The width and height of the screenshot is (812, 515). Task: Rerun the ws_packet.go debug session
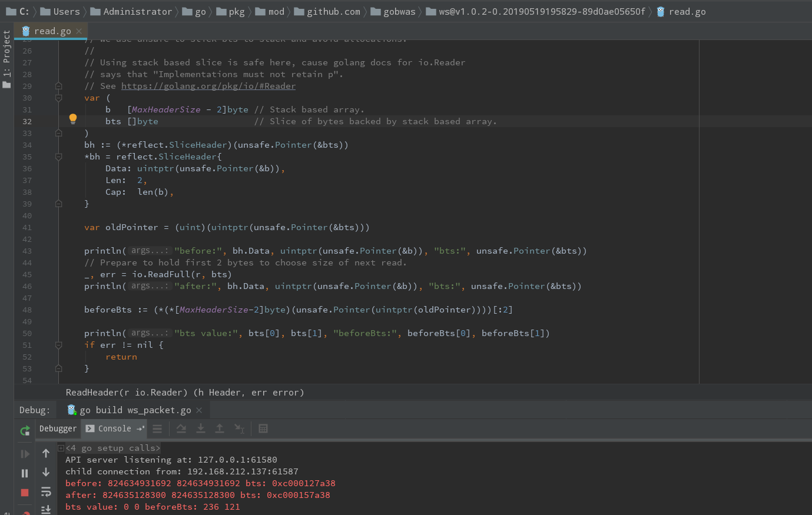click(x=24, y=430)
